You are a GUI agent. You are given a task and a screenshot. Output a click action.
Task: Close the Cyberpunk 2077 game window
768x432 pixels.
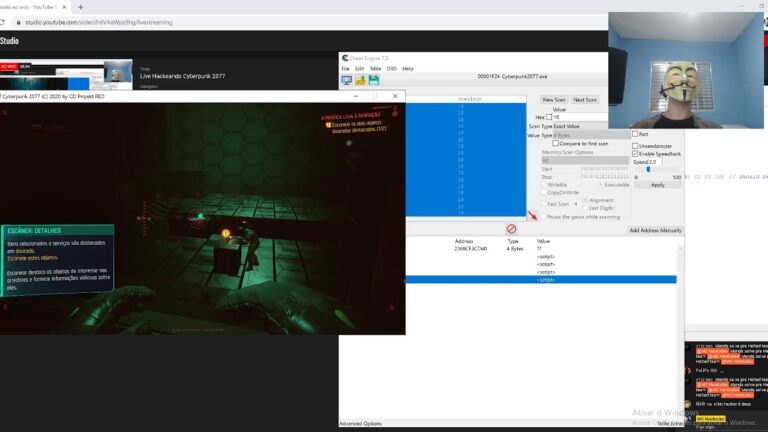point(395,96)
